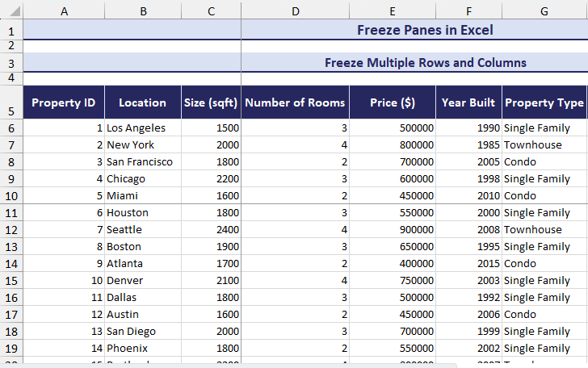Select the price cell showing 900000
Screen dimensions: 588x368
pyautogui.click(x=393, y=230)
